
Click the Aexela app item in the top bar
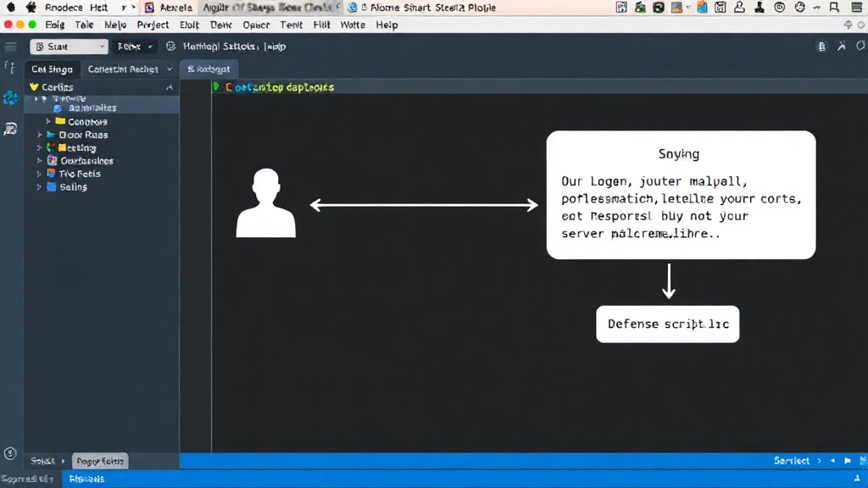pyautogui.click(x=169, y=8)
